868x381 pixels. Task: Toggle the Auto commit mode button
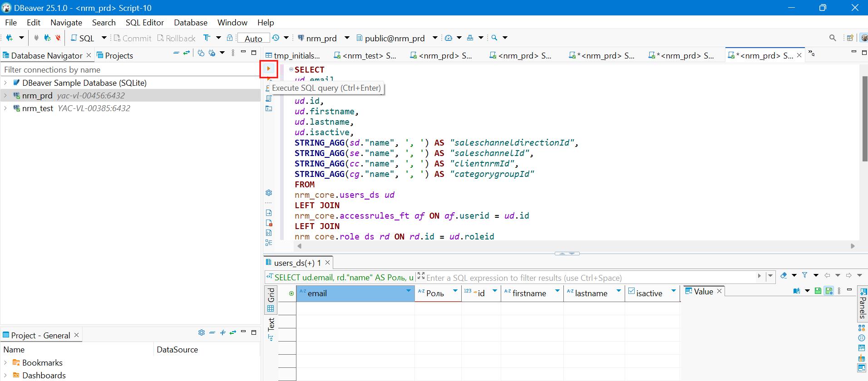(x=253, y=39)
